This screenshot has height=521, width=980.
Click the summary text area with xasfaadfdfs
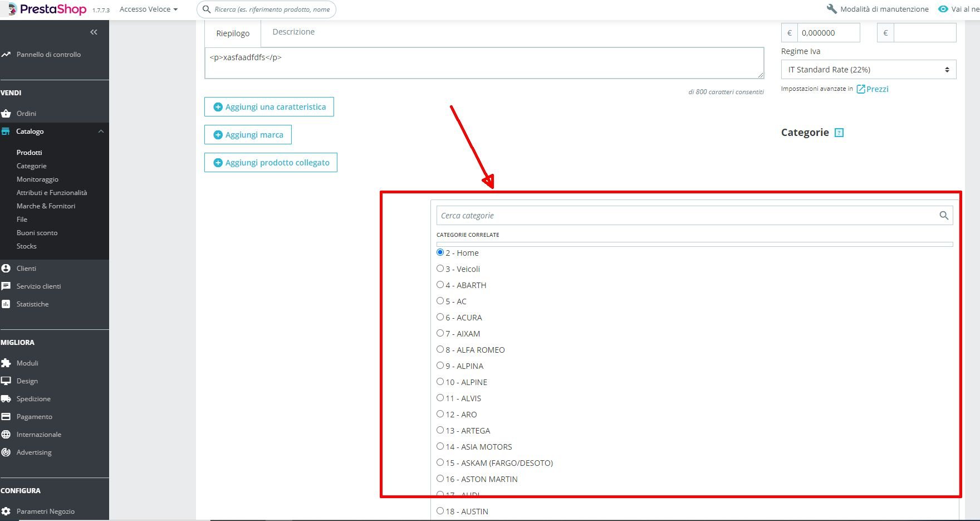[484, 63]
